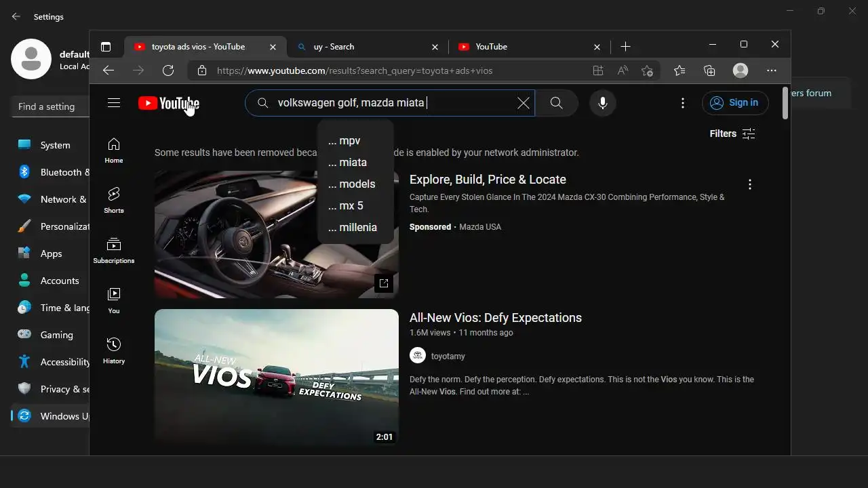Open Personalization in Settings
This screenshot has width=868, height=488.
[50, 226]
